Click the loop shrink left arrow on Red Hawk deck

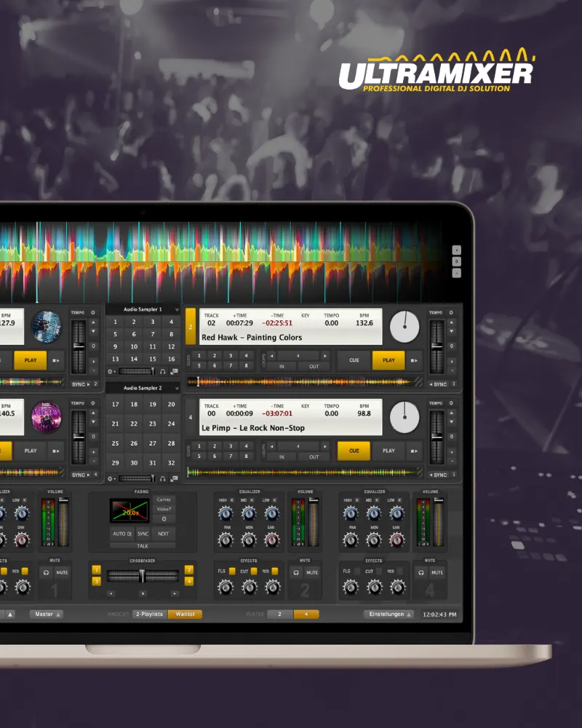coord(272,356)
